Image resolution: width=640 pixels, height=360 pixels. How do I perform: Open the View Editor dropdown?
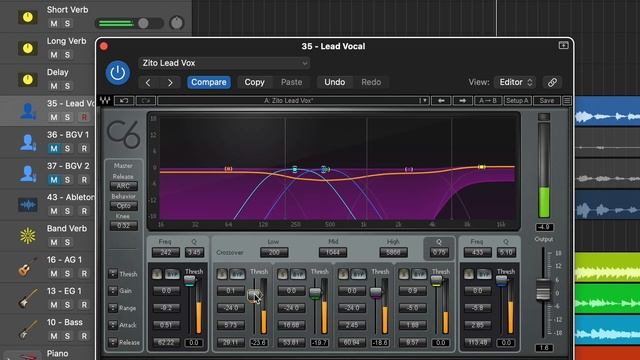(x=515, y=82)
